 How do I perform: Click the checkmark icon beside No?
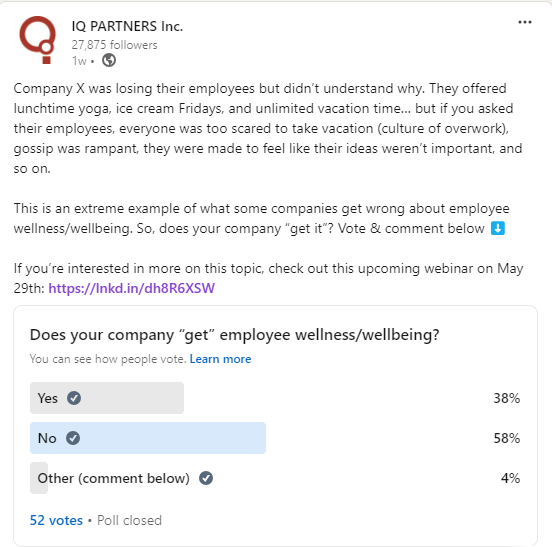pos(73,438)
